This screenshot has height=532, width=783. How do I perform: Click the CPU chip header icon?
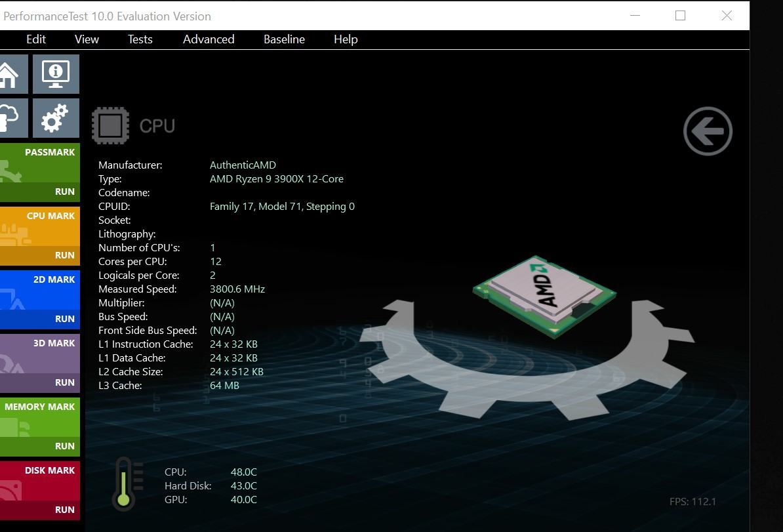coord(110,125)
